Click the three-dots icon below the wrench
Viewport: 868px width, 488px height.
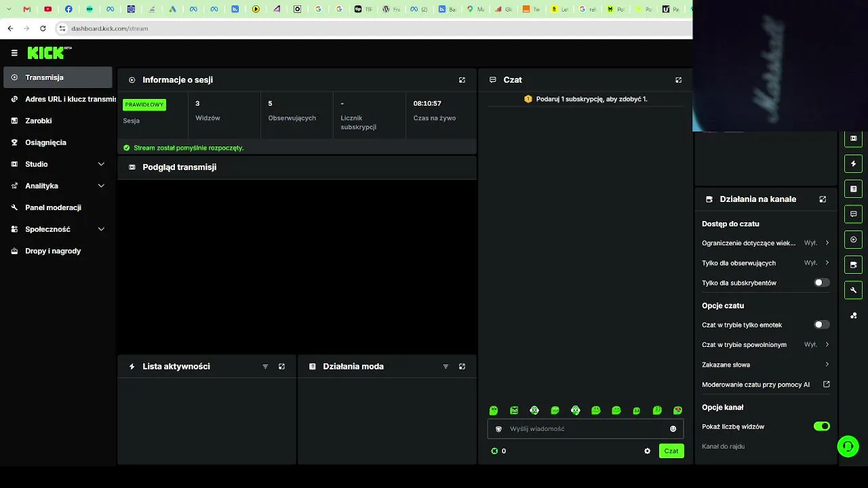click(853, 315)
